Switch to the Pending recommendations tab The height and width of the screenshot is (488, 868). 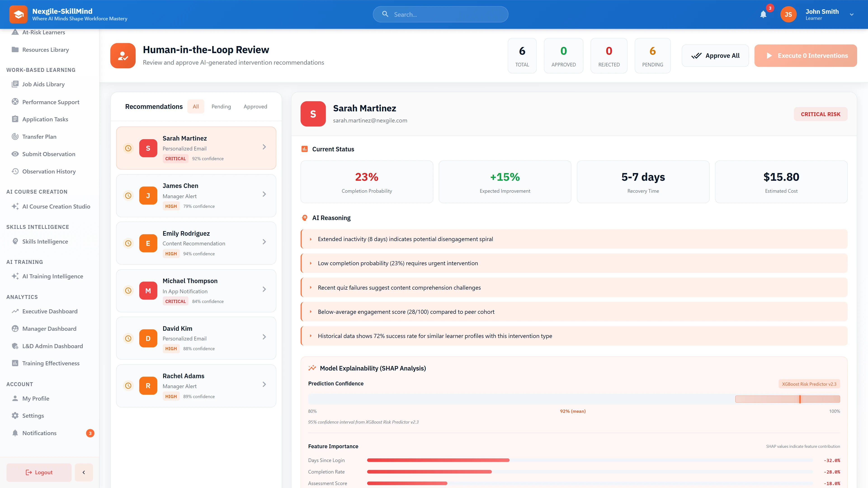tap(221, 106)
